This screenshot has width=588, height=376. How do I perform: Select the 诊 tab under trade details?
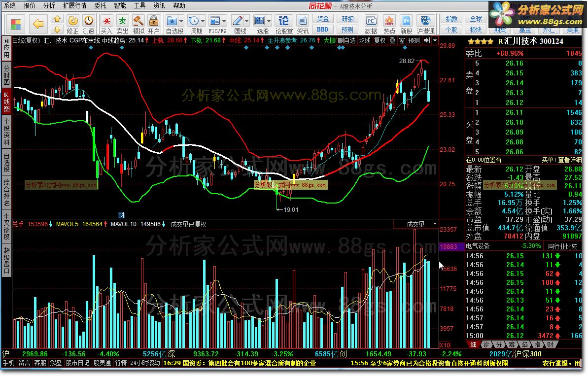pyautogui.click(x=486, y=344)
